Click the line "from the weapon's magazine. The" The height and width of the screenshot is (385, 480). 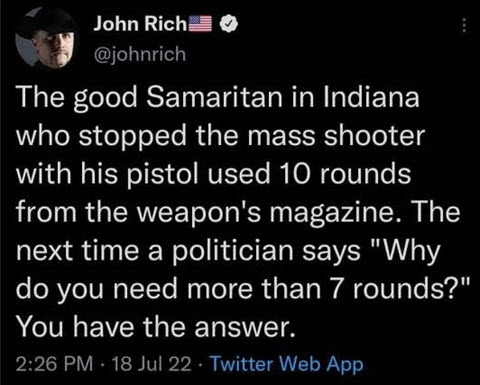238,213
